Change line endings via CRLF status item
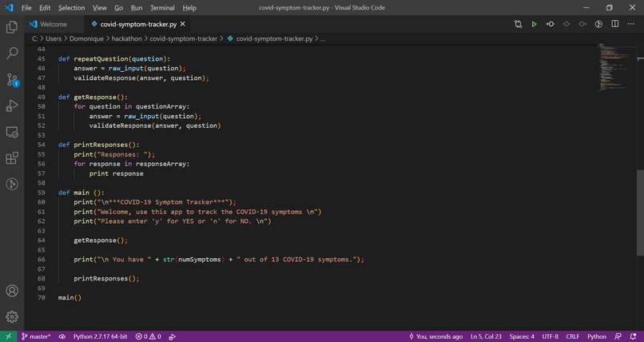Screen dimensions: 644x342 pos(573,336)
